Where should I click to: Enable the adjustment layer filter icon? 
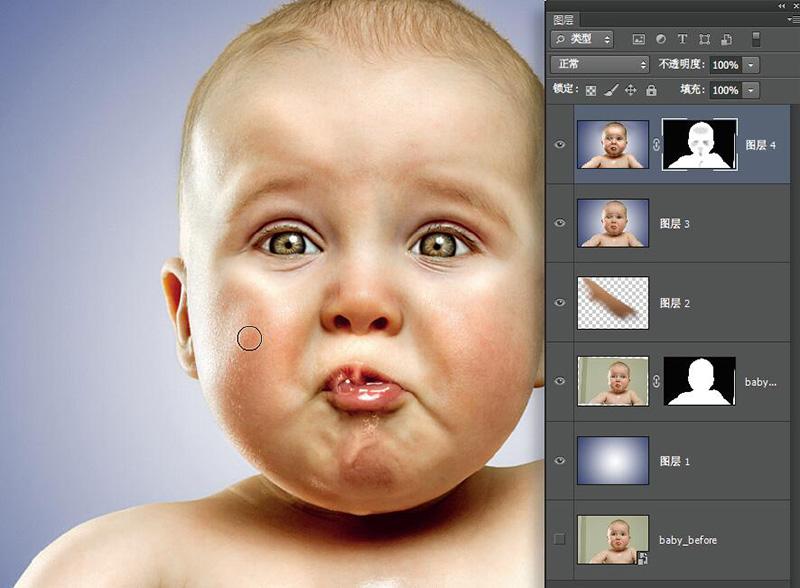[x=661, y=39]
